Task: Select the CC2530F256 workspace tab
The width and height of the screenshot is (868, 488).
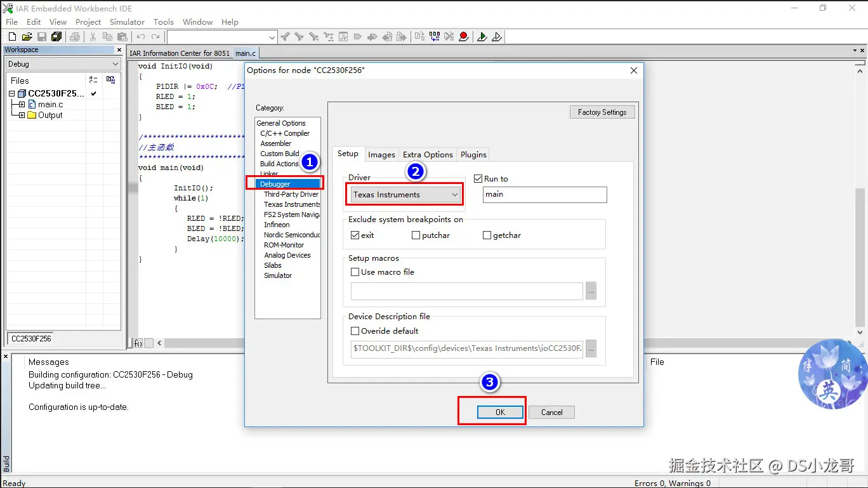Action: 31,339
